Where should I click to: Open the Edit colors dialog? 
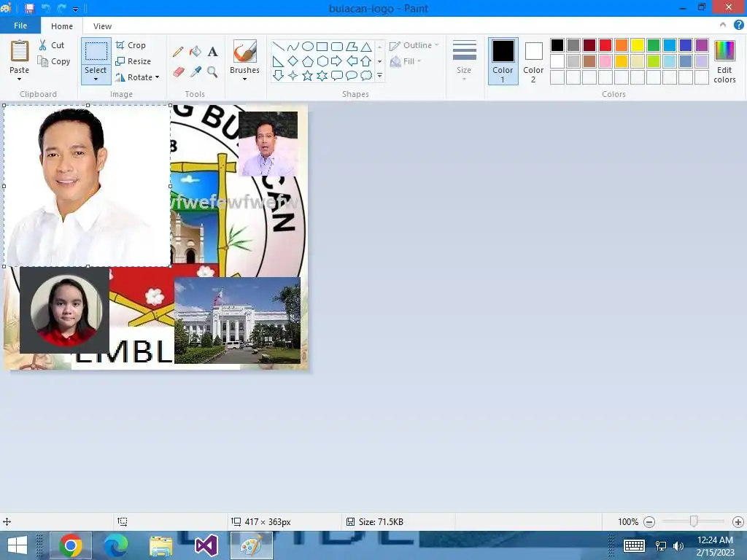[x=724, y=61]
